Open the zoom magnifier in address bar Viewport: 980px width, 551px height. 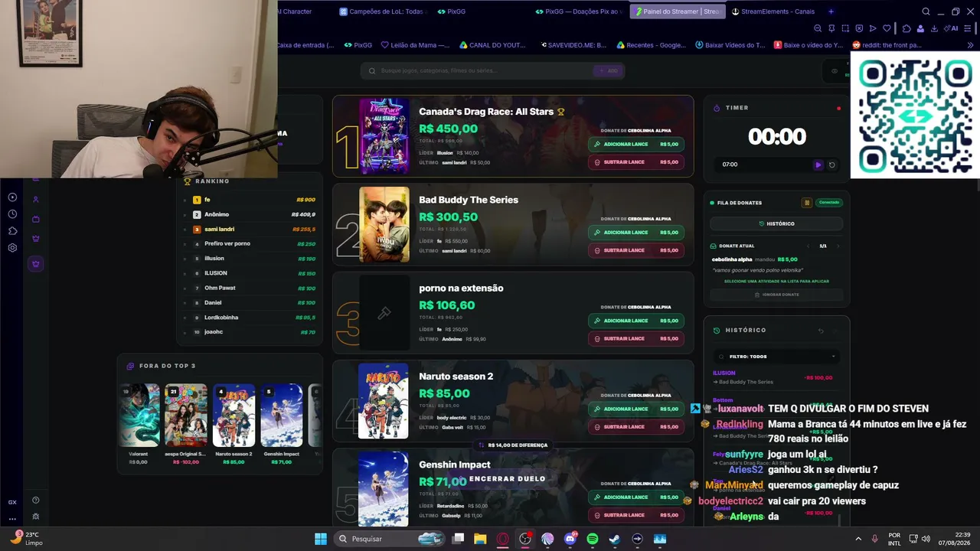point(818,28)
